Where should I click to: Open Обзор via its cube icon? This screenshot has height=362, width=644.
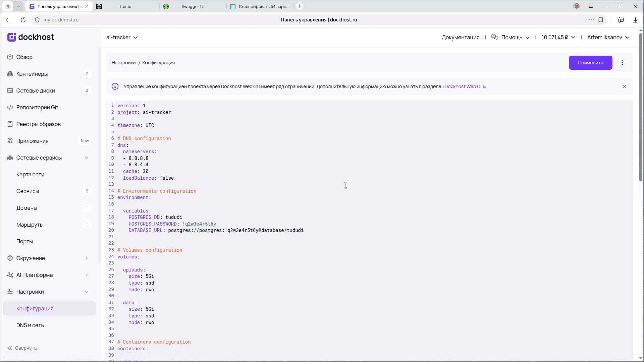[10, 57]
